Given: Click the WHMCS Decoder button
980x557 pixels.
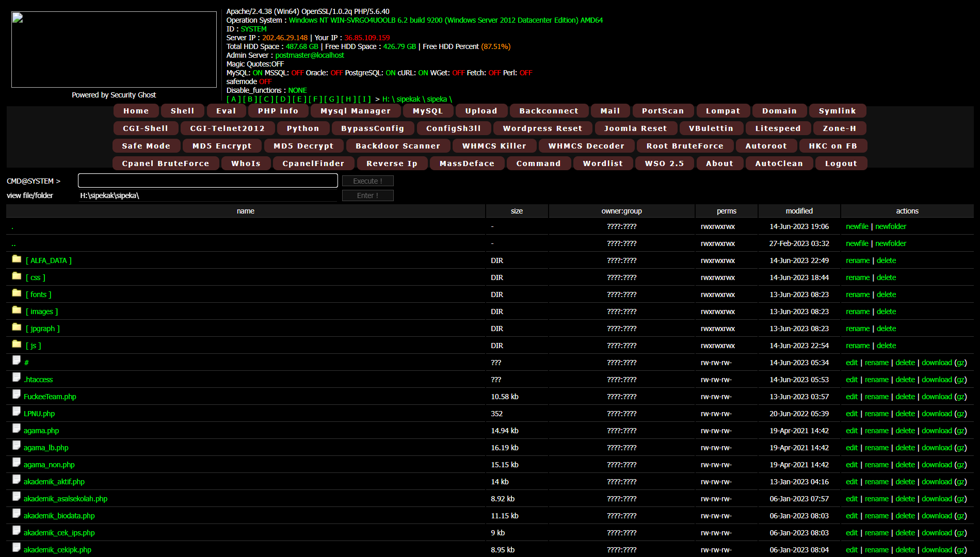Looking at the screenshot, I should [586, 146].
